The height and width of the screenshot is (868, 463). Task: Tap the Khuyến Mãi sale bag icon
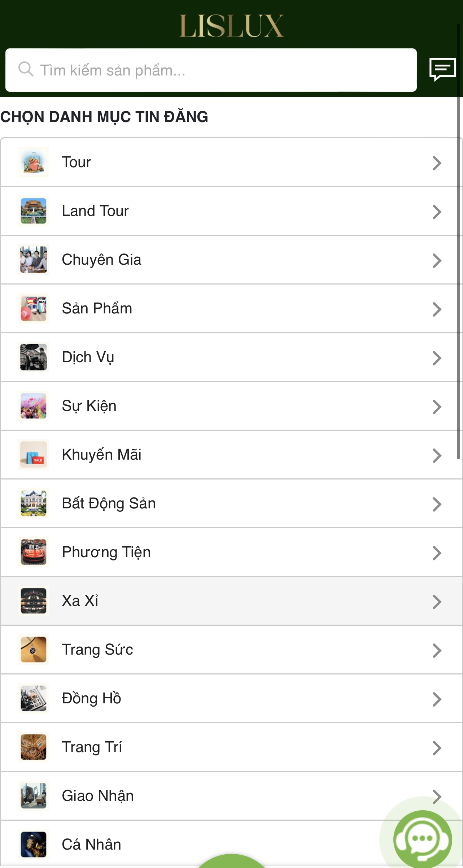(x=34, y=455)
